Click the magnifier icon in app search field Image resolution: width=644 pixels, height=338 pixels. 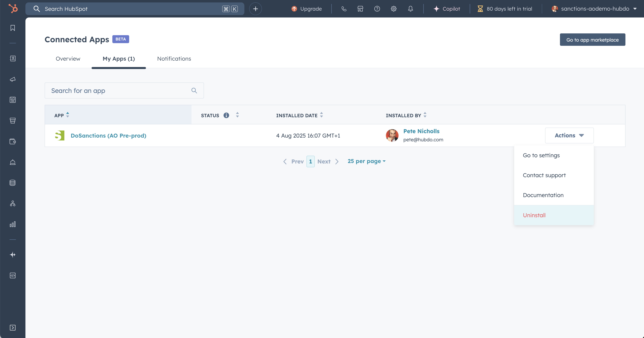tap(194, 90)
